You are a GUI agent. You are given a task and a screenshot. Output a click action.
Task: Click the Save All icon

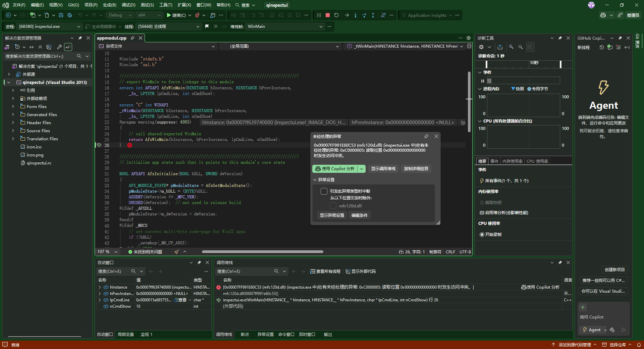tap(70, 15)
